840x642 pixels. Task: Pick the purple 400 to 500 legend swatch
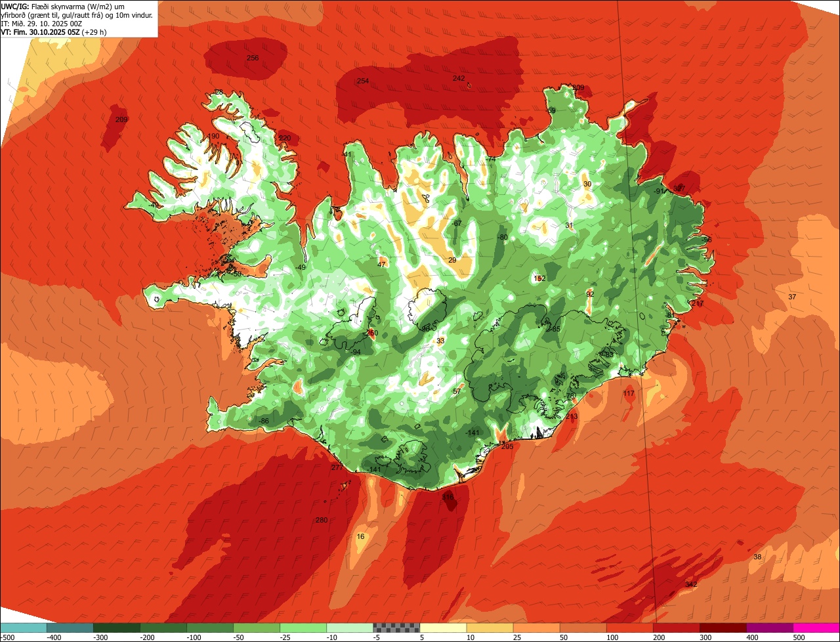coord(768,628)
